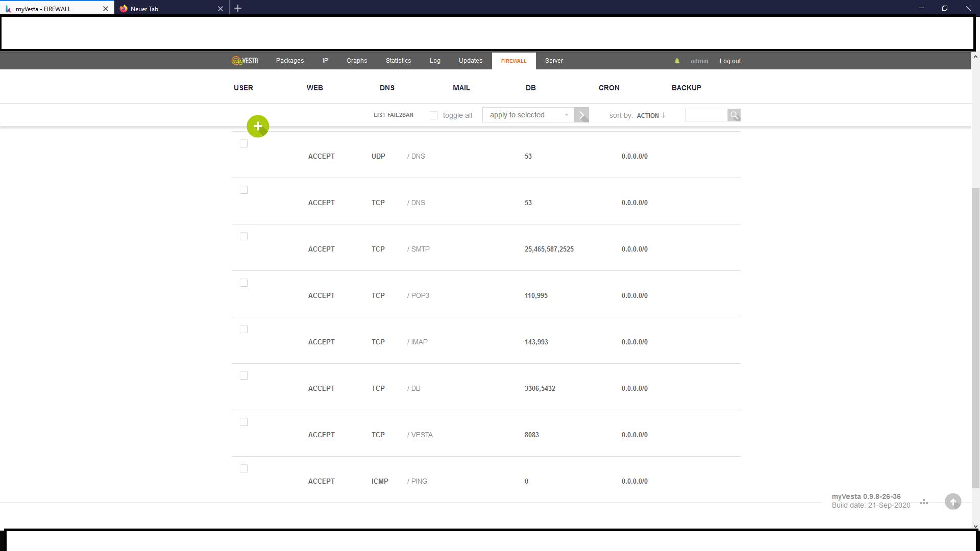980x551 pixels.
Task: Open the Packages menu
Action: (290, 61)
